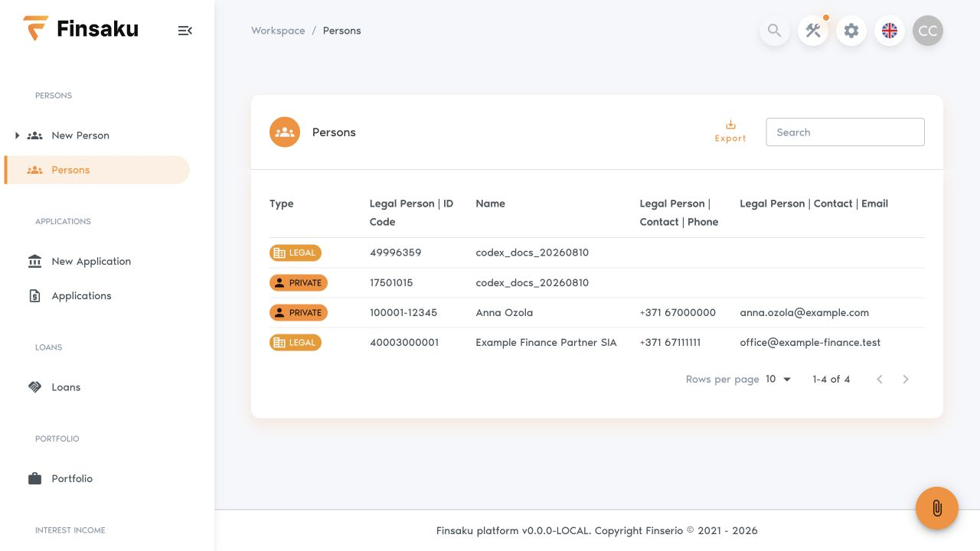Image resolution: width=980 pixels, height=551 pixels.
Task: Click the INTEREST INCOME sidebar section label
Action: coord(70,530)
